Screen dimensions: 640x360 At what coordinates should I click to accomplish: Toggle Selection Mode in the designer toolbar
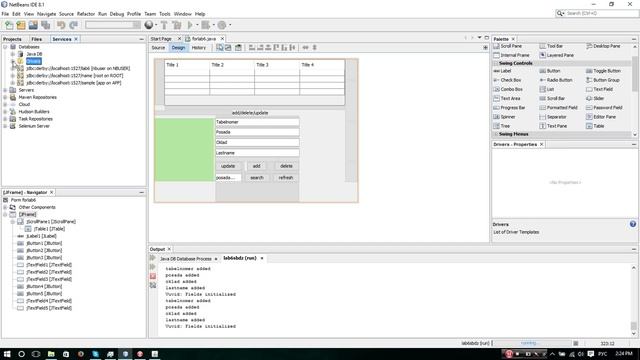(x=220, y=48)
